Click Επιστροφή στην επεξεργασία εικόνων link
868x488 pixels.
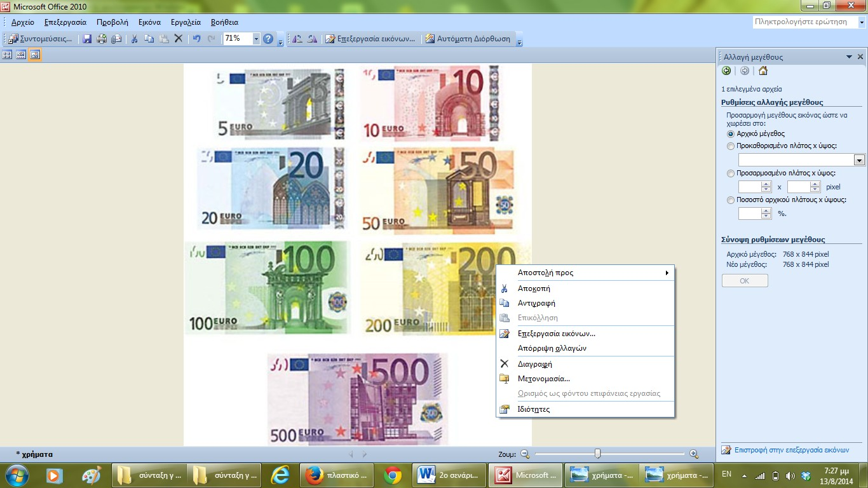pyautogui.click(x=791, y=450)
